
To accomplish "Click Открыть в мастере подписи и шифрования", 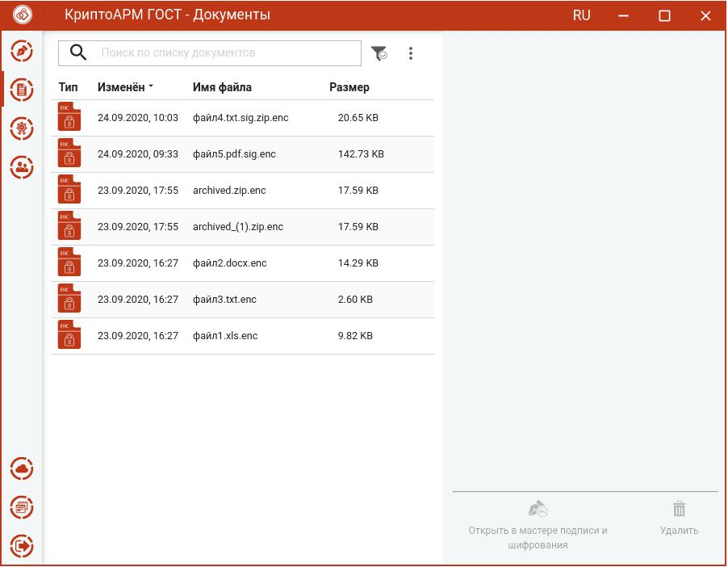I will click(x=538, y=526).
